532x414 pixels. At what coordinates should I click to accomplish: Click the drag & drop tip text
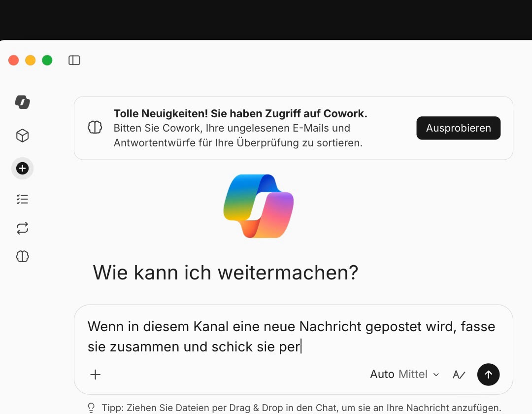tap(301, 408)
